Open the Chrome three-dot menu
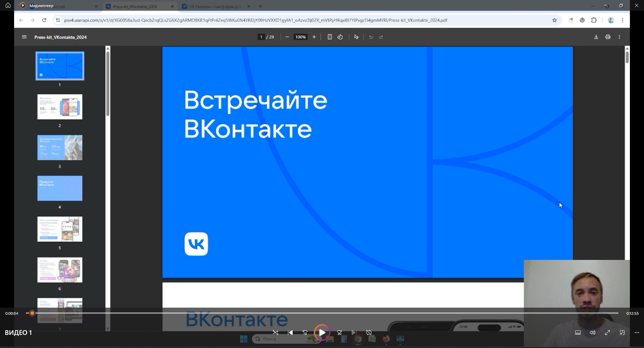This screenshot has width=644, height=348. (x=623, y=20)
